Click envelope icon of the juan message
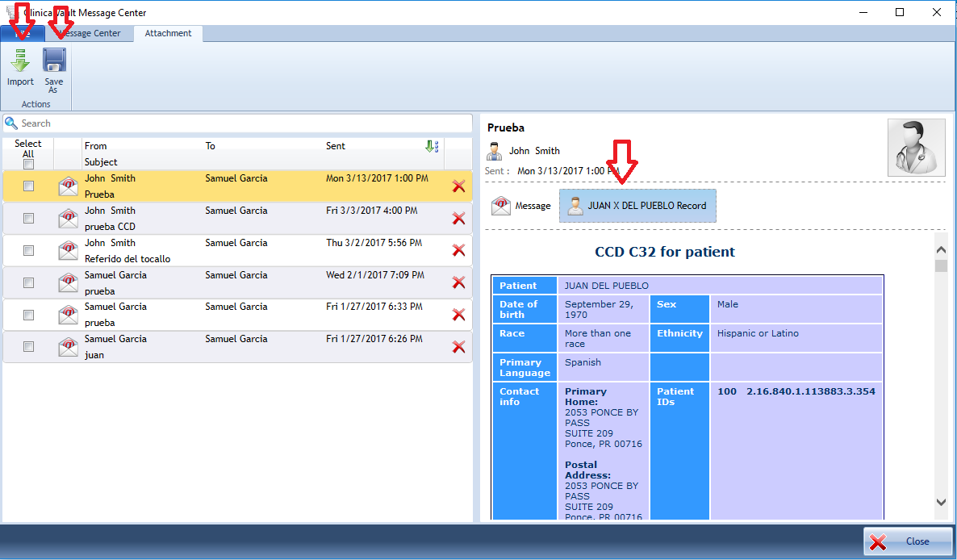 pyautogui.click(x=68, y=347)
